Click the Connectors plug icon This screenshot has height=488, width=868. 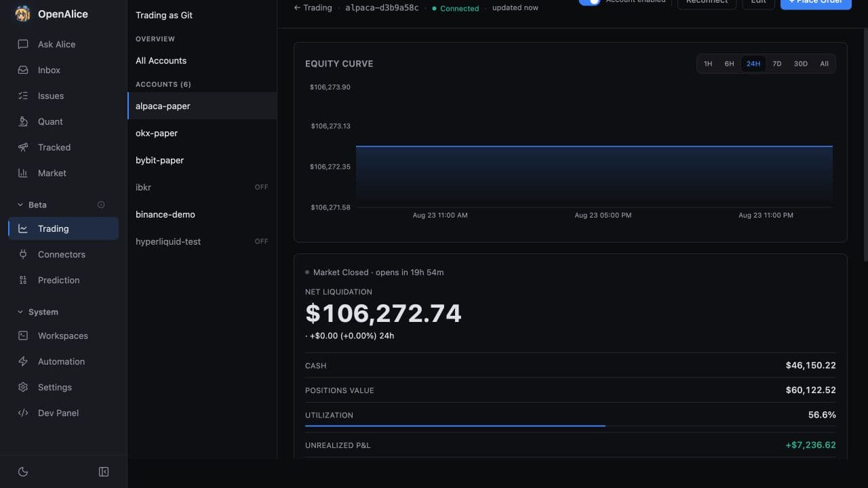pyautogui.click(x=23, y=254)
